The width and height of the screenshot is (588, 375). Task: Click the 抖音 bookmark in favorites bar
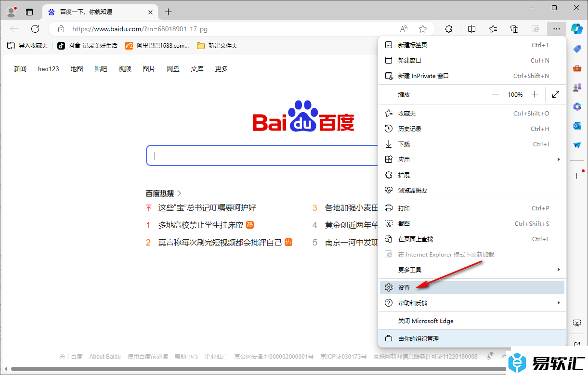click(87, 46)
